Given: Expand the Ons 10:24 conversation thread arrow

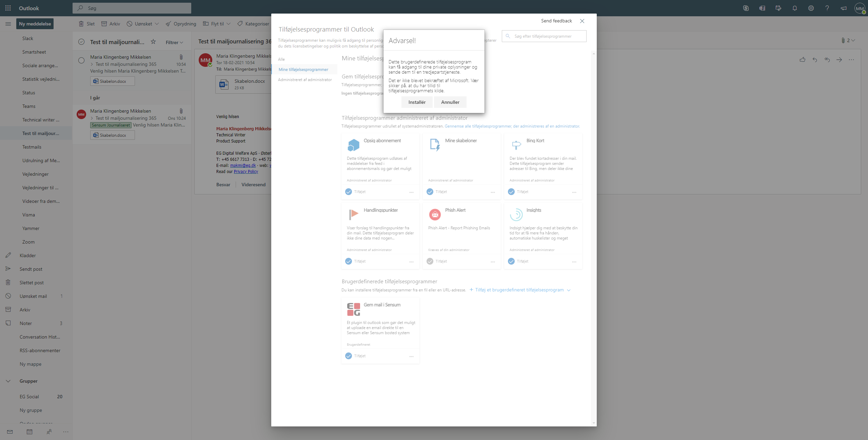Looking at the screenshot, I should click(x=92, y=118).
